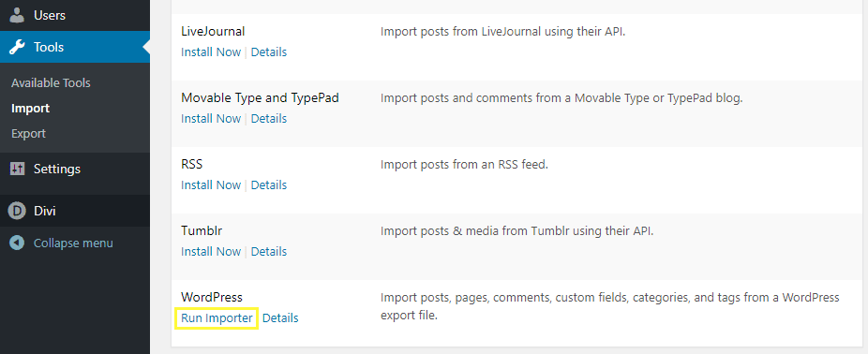This screenshot has height=354, width=868.
Task: Click the Users person icon in sidebar
Action: [x=17, y=15]
